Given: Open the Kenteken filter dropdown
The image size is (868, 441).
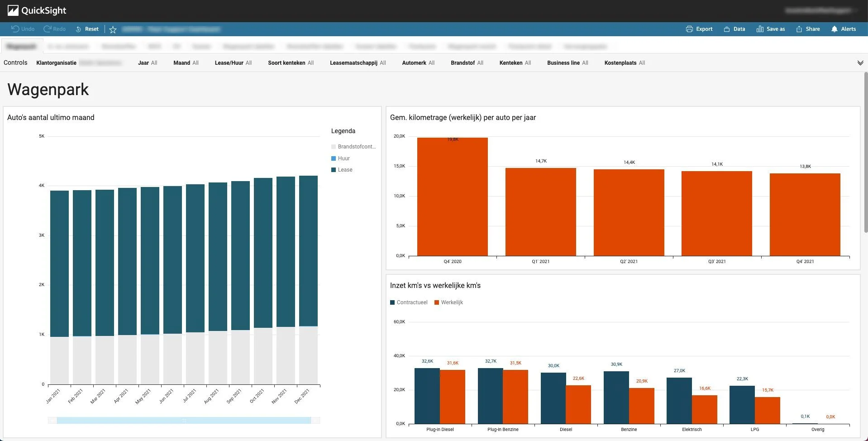Looking at the screenshot, I should coord(515,63).
